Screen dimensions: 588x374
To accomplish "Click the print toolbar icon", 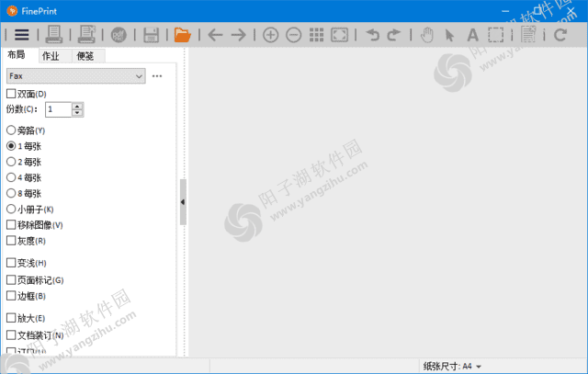I will pyautogui.click(x=53, y=35).
